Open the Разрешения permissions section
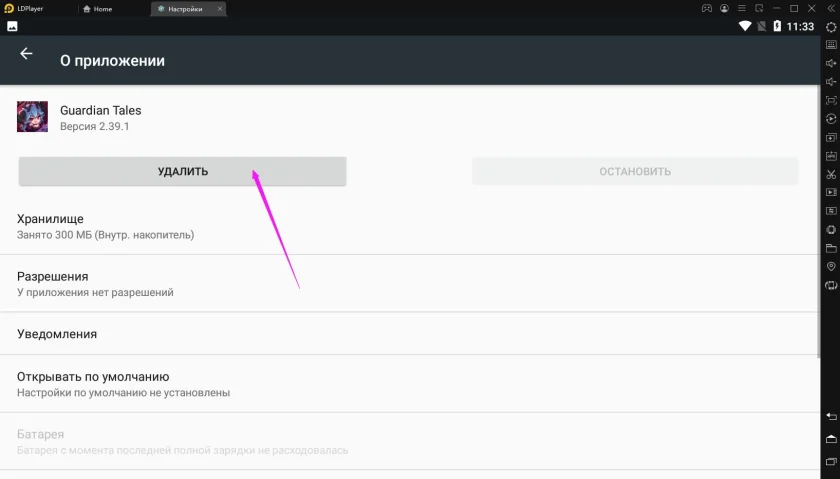This screenshot has height=479, width=840. tap(410, 284)
